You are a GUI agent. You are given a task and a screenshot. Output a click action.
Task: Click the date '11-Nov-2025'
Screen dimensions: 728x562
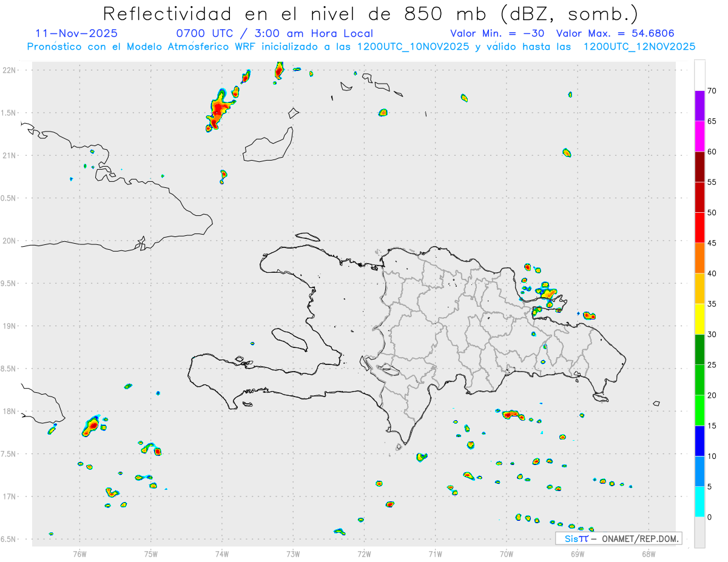coord(76,33)
